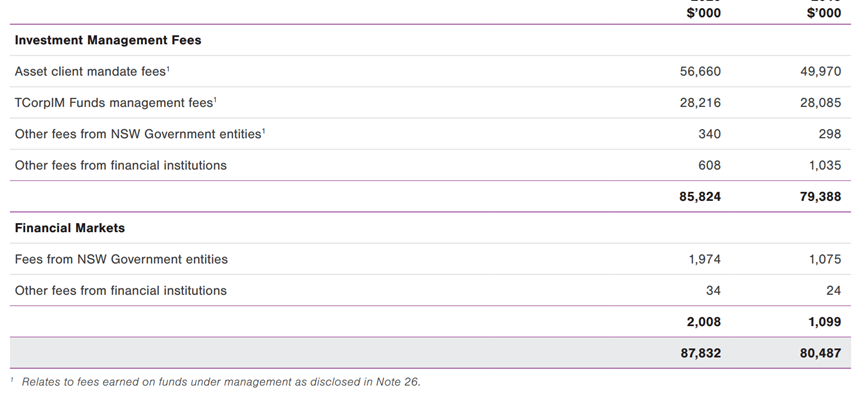Click the 1,075 NSW Government entities figure
The width and height of the screenshot is (858, 403).
823,259
